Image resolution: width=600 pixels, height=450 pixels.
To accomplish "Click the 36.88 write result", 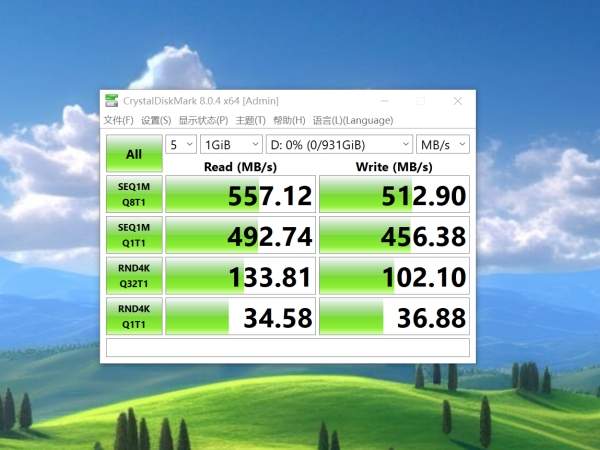I will [x=394, y=316].
